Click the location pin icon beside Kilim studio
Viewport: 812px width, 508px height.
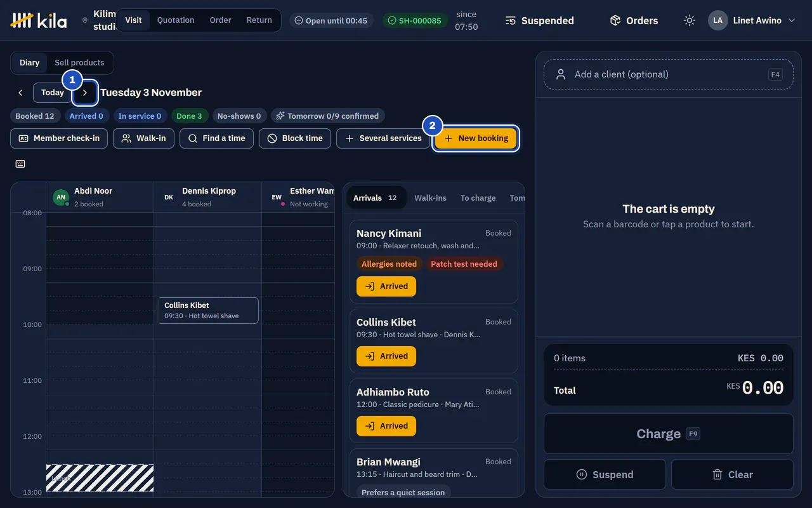pyautogui.click(x=85, y=20)
